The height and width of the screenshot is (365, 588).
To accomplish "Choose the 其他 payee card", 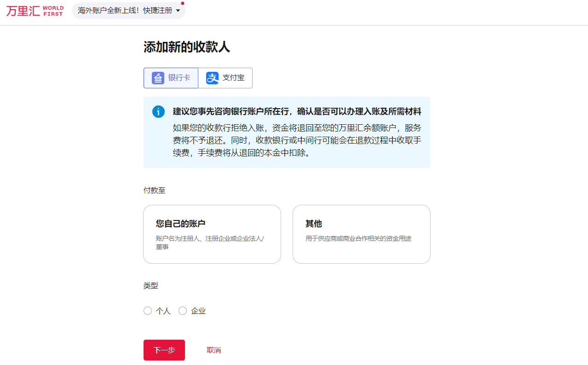I will coord(361,234).
